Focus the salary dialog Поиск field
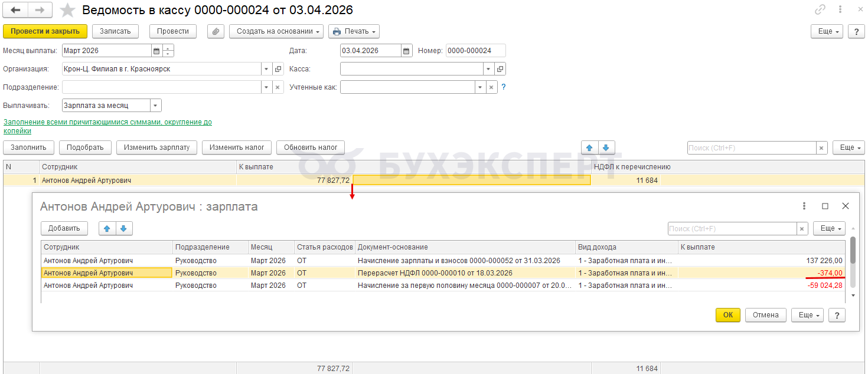This screenshot has width=868, height=374. [x=732, y=229]
